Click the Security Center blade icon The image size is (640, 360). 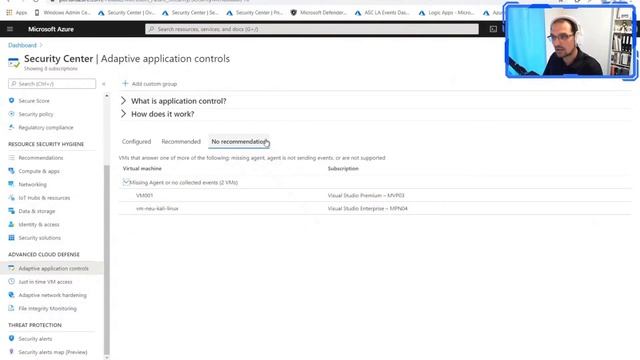13,63
